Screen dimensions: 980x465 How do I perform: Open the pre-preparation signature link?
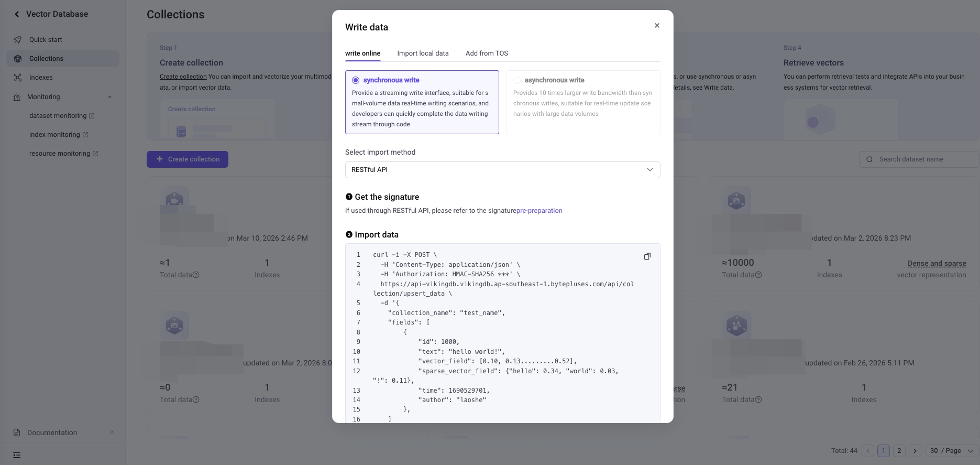pos(539,211)
